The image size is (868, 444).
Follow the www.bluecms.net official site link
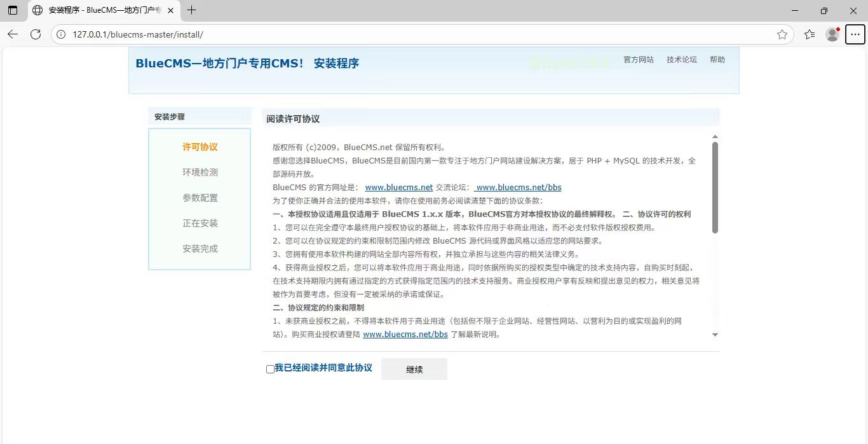click(399, 188)
